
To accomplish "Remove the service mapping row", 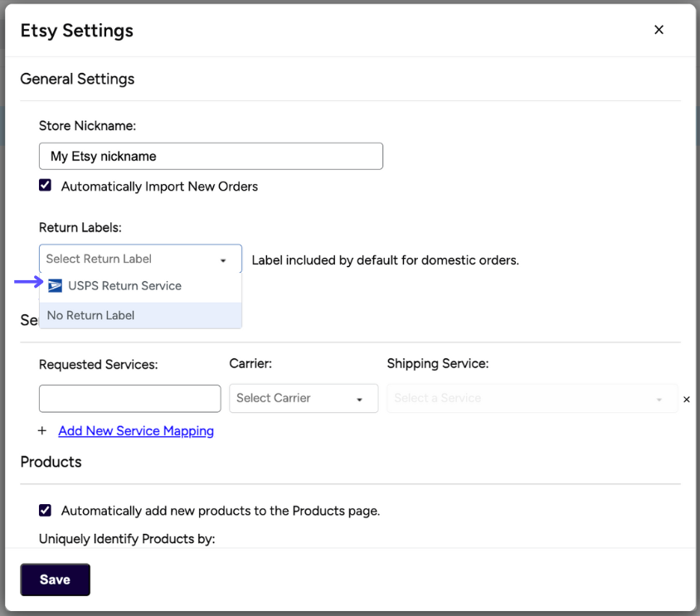I will click(687, 400).
